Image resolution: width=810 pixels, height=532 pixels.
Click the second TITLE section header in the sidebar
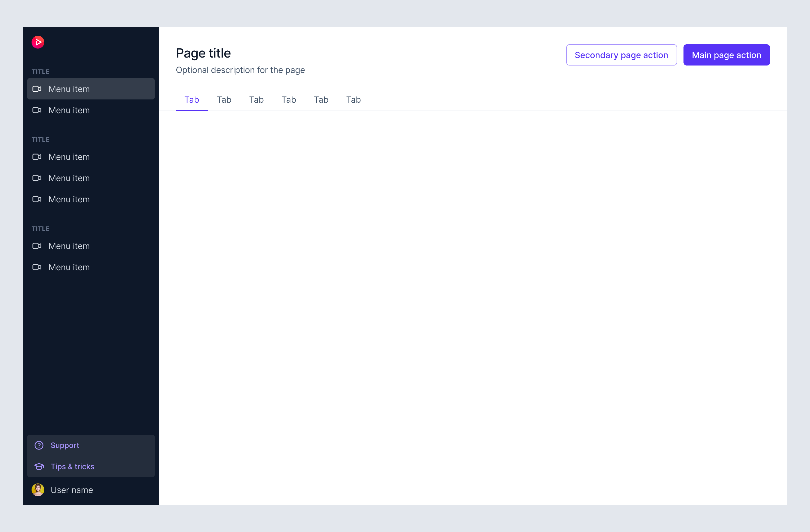(x=41, y=139)
